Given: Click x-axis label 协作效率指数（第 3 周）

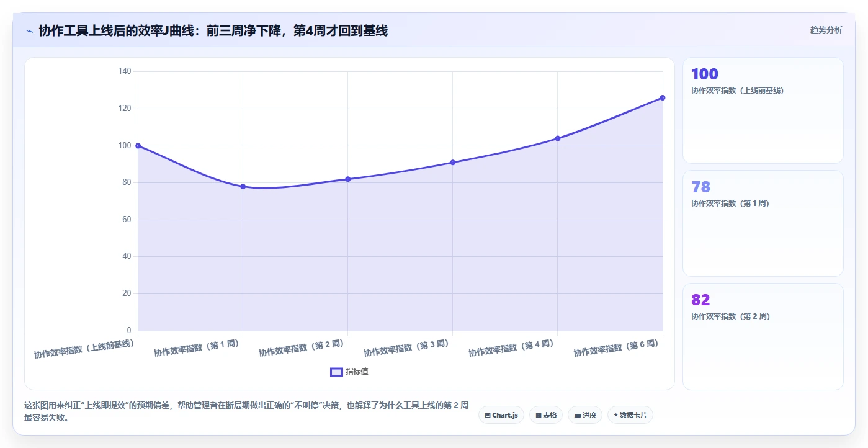Looking at the screenshot, I should coord(406,348).
